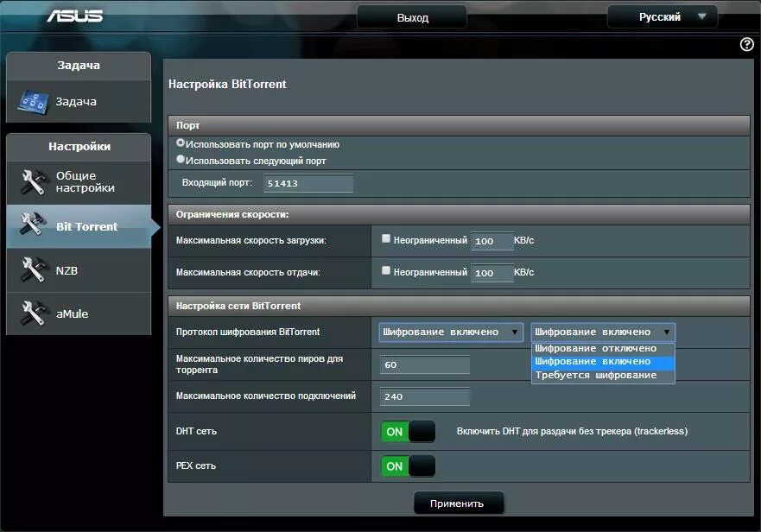Open the Русский language dropdown
The height and width of the screenshot is (532, 761).
pos(663,17)
